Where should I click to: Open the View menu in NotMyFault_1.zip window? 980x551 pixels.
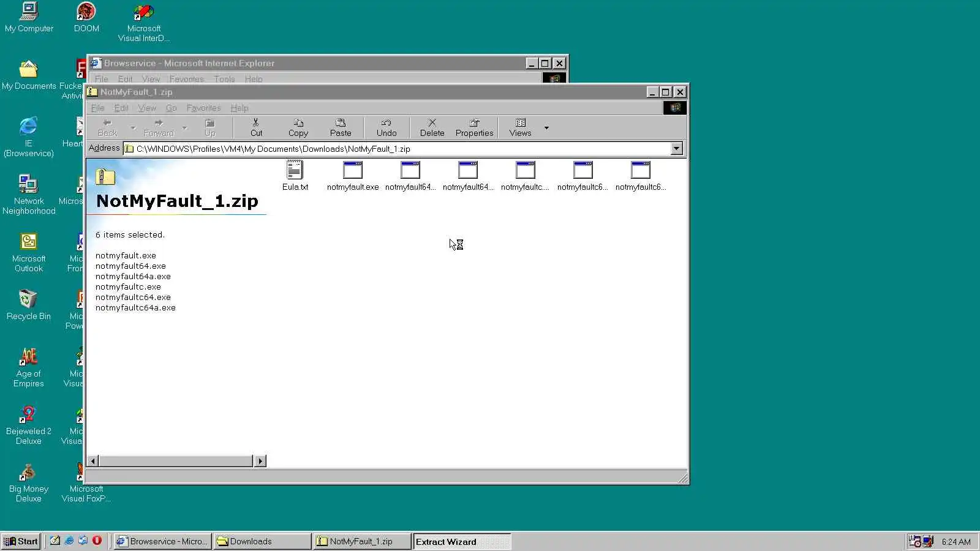(147, 108)
